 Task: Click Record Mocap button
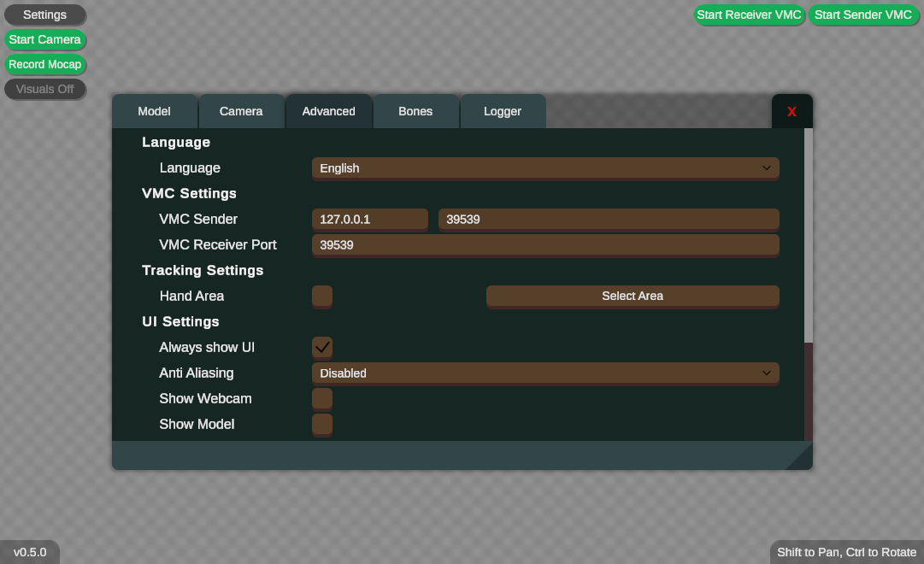click(45, 64)
